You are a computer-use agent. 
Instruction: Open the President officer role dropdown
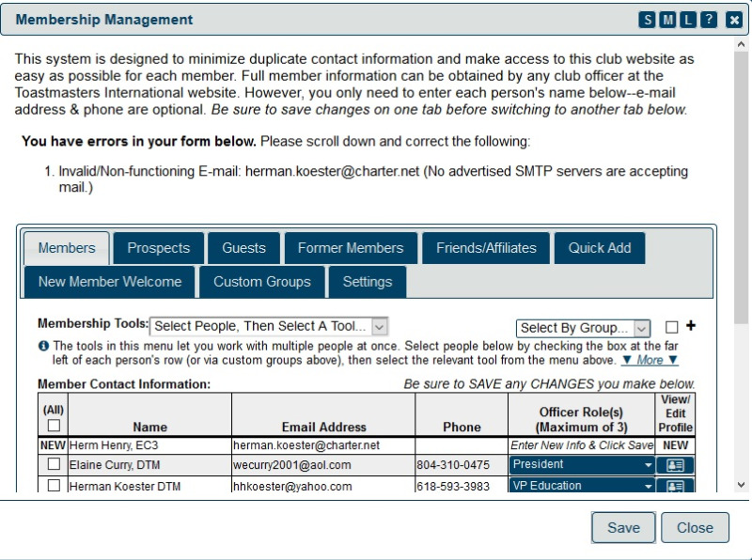pyautogui.click(x=582, y=464)
